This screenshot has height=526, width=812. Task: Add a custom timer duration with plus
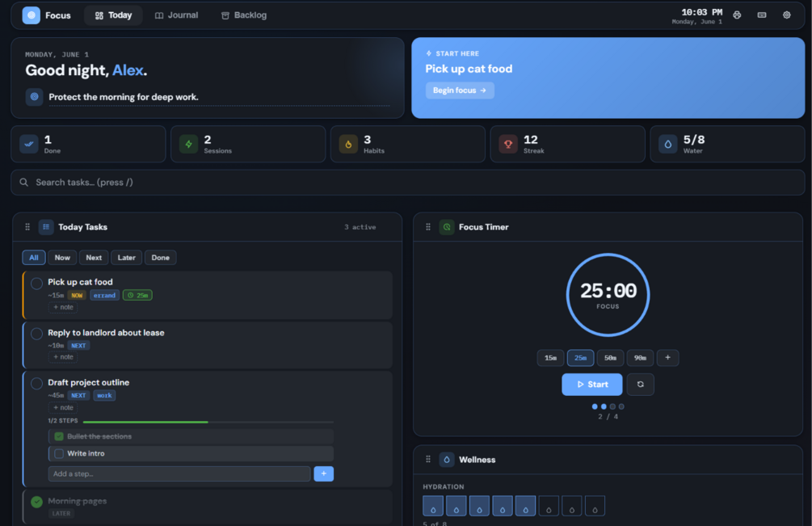click(x=667, y=358)
